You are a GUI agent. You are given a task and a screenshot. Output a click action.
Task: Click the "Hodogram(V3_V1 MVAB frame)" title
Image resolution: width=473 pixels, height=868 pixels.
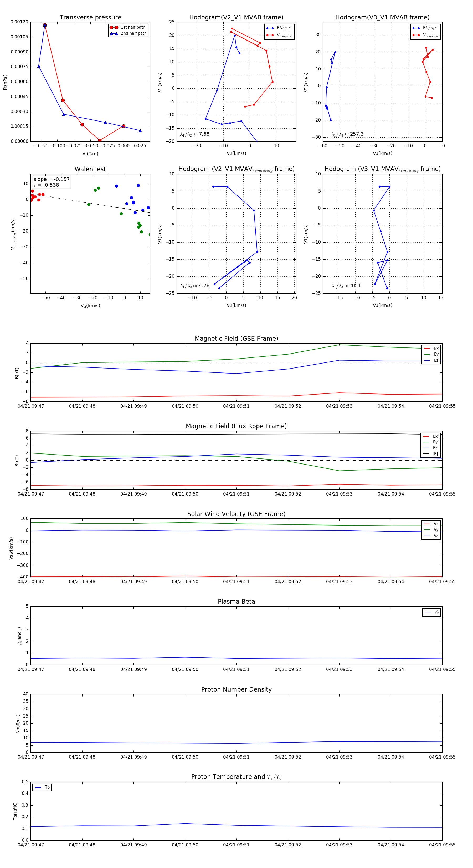coord(382,18)
